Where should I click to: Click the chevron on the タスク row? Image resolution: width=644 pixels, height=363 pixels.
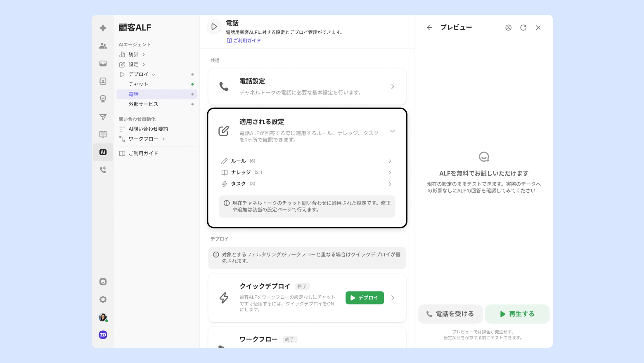click(390, 184)
